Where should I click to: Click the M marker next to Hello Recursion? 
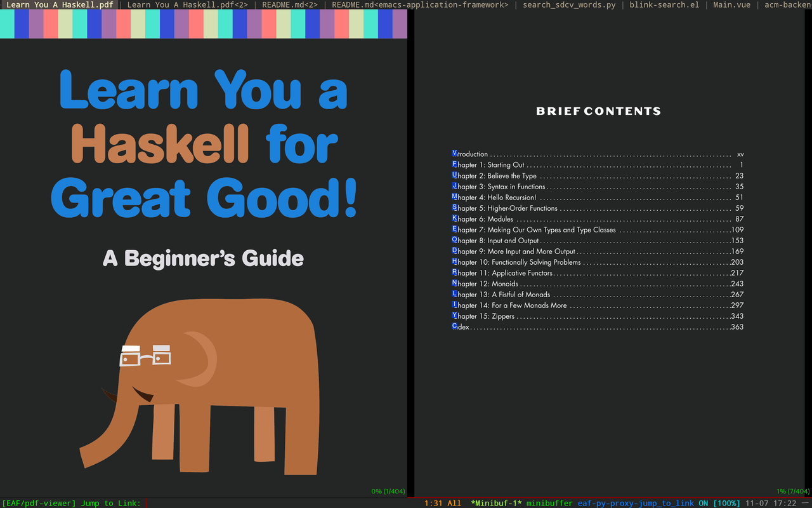454,197
